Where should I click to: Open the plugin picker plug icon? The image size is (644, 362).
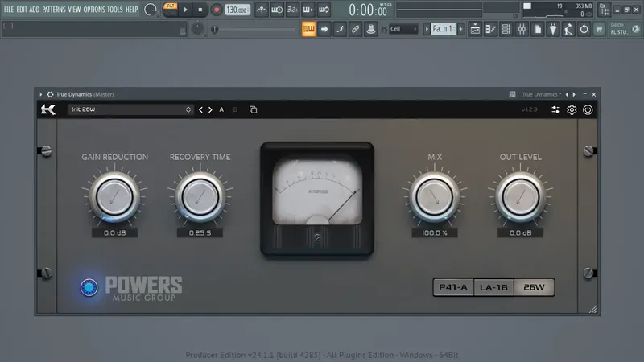point(553,29)
